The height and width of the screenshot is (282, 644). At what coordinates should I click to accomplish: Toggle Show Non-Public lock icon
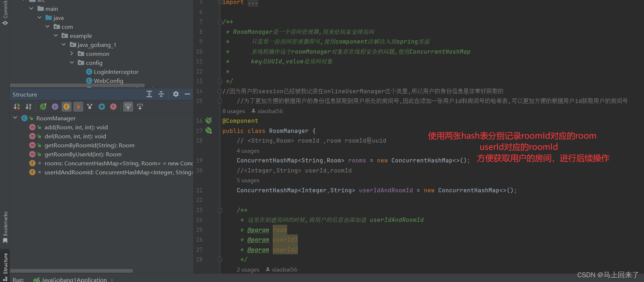tap(78, 107)
